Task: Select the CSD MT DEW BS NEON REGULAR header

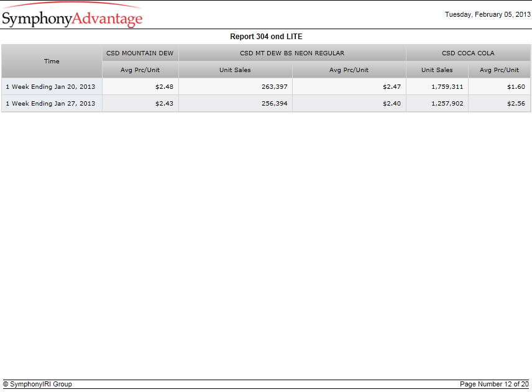Action: point(292,53)
